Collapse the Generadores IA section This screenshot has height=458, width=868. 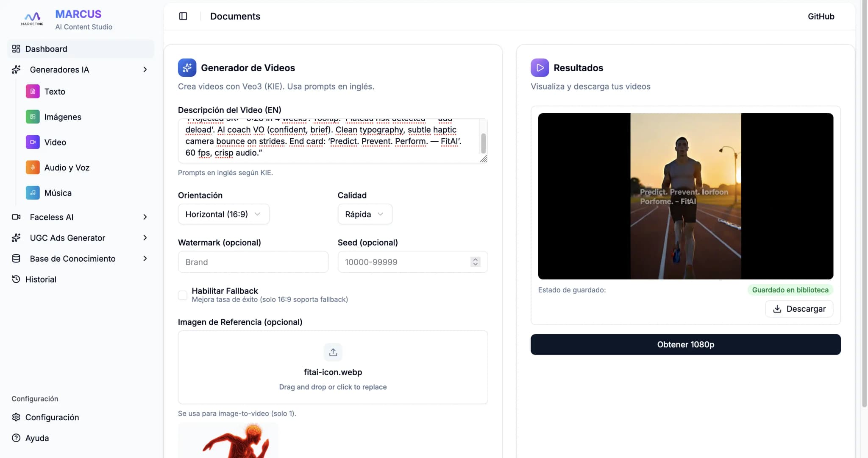pyautogui.click(x=145, y=70)
